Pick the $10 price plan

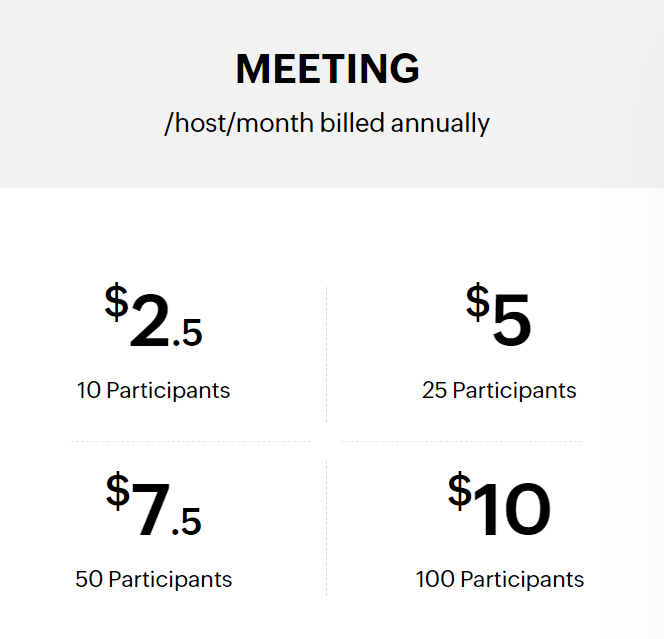(x=499, y=504)
